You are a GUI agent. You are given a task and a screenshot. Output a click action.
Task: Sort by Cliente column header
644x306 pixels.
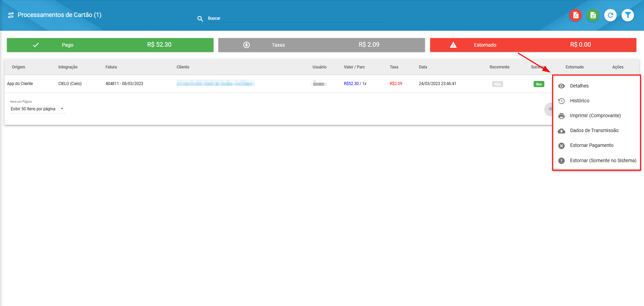pyautogui.click(x=183, y=67)
